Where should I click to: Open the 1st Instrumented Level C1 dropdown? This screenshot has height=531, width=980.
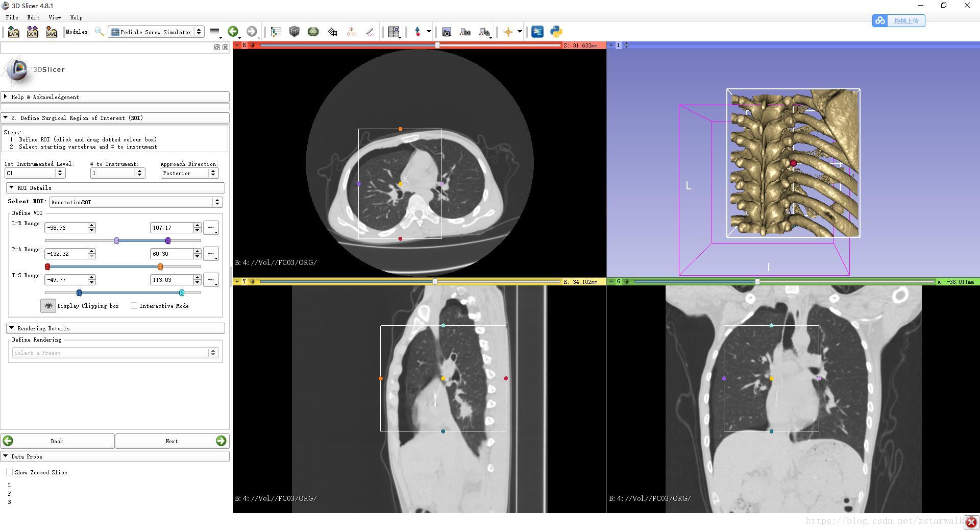point(35,173)
